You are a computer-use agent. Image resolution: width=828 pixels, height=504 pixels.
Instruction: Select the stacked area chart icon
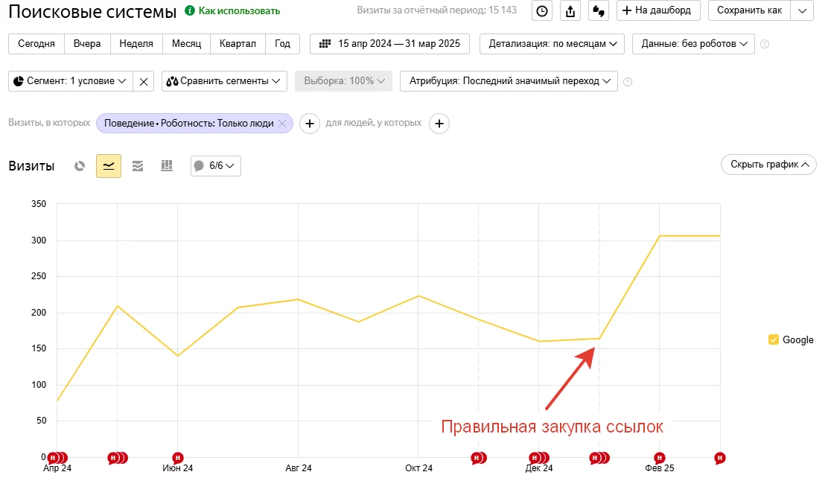coord(138,166)
